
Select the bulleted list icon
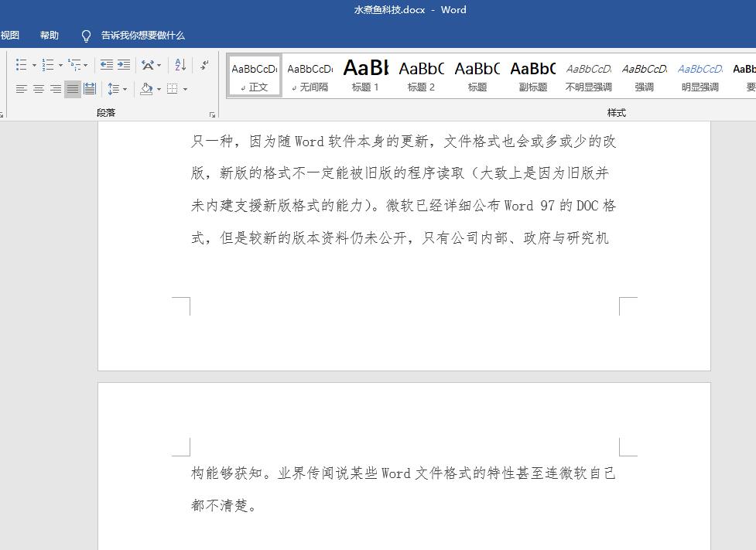pyautogui.click(x=22, y=65)
